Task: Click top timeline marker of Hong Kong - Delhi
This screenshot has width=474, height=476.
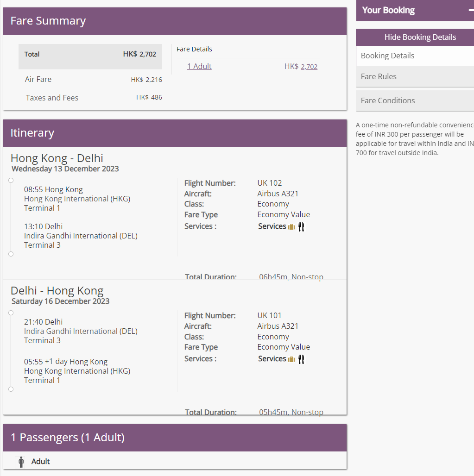Action: (x=11, y=181)
